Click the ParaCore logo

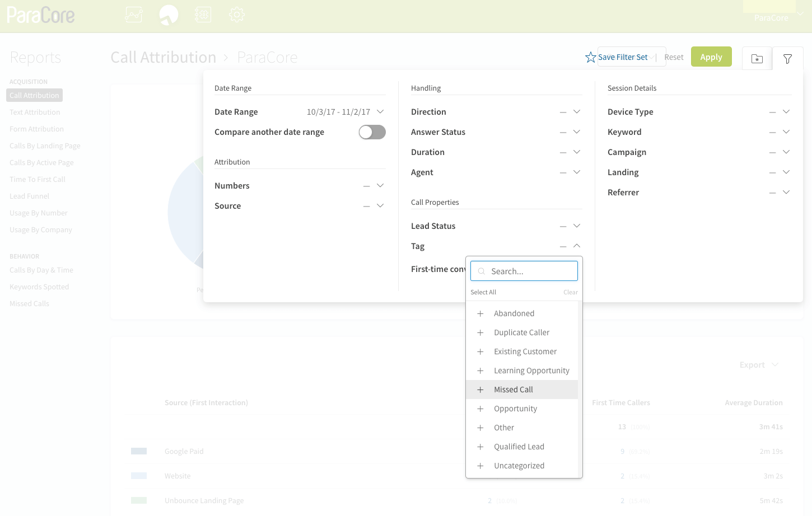[41, 15]
